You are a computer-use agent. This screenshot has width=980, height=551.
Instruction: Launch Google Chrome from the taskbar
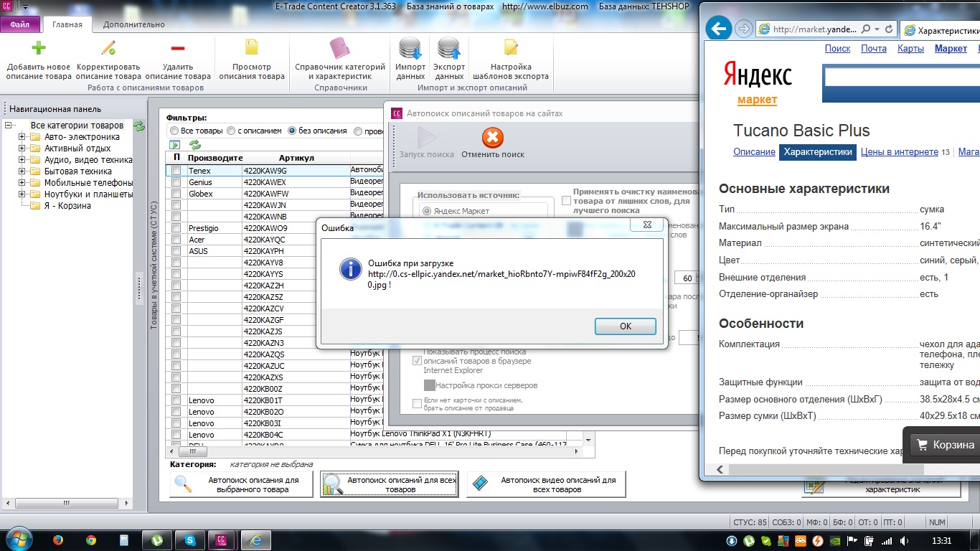coord(91,540)
